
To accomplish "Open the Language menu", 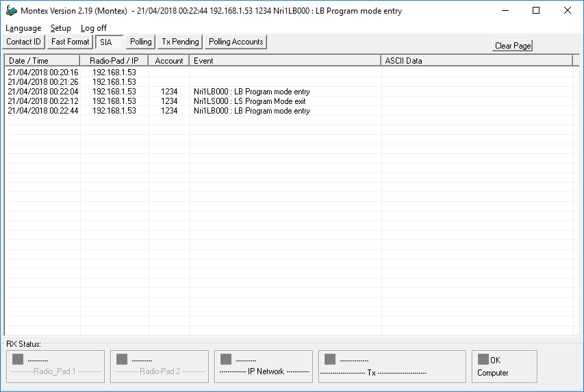I will [x=23, y=28].
